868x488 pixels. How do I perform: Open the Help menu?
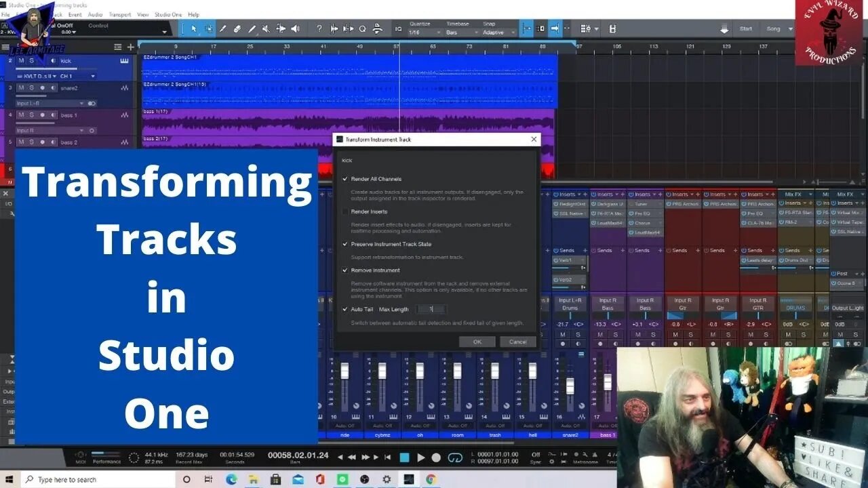click(193, 14)
